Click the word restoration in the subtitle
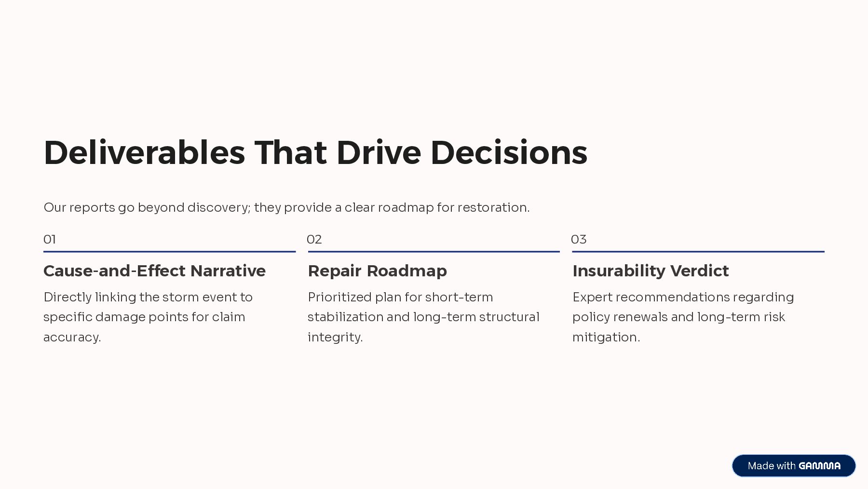 click(493, 207)
